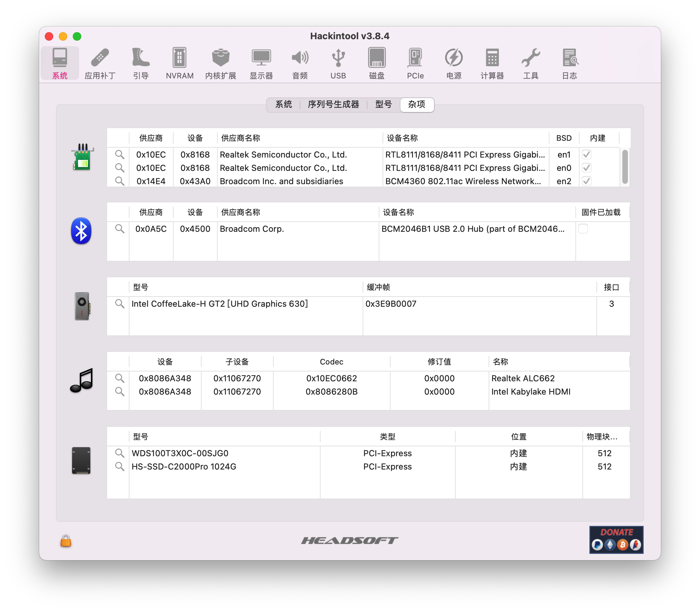Open the 磁盘 disk section
The width and height of the screenshot is (700, 612).
(377, 63)
